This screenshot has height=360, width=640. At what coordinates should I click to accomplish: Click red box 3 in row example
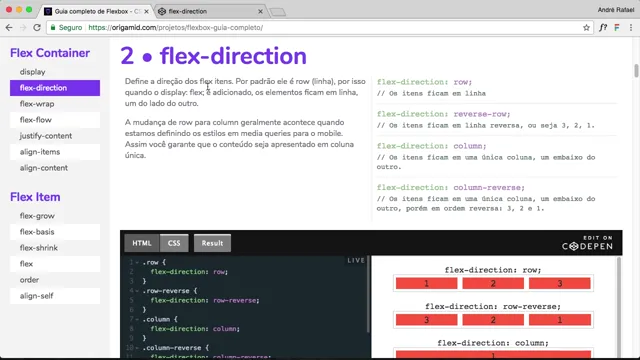[560, 283]
